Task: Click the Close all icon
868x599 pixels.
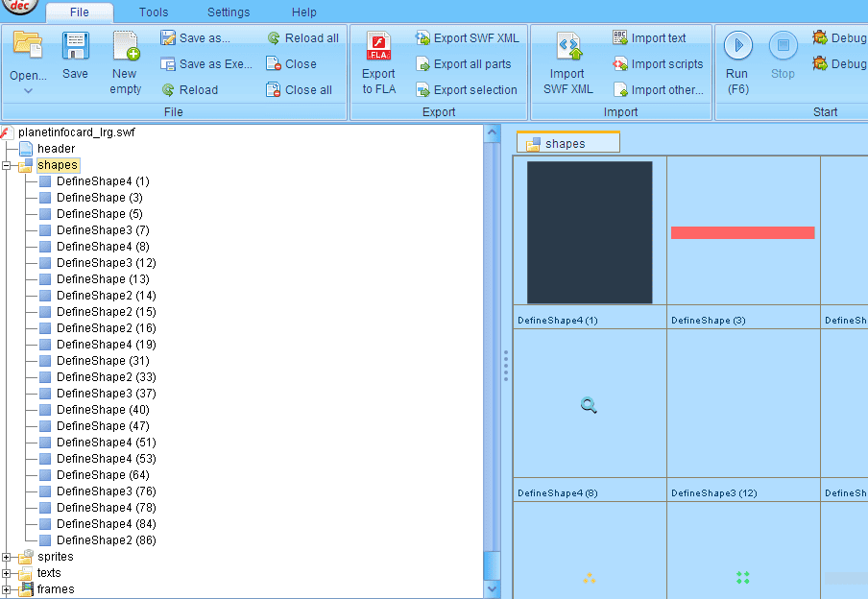Action: 274,90
